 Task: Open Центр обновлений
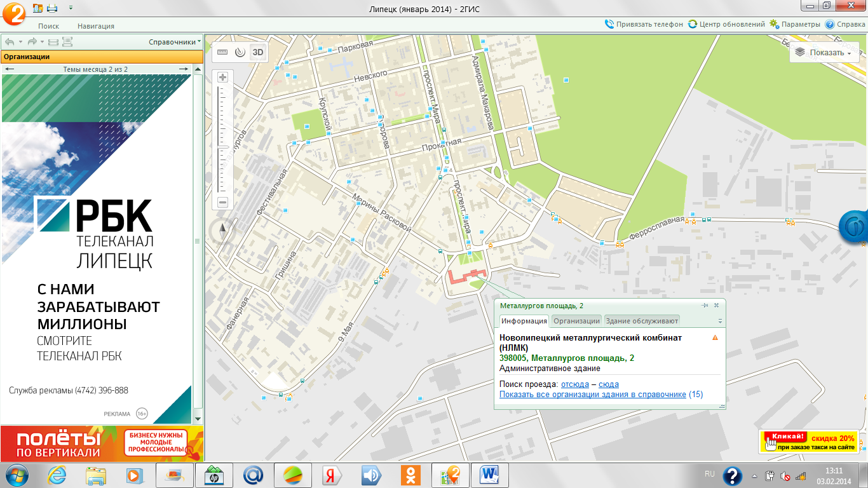[x=727, y=24]
